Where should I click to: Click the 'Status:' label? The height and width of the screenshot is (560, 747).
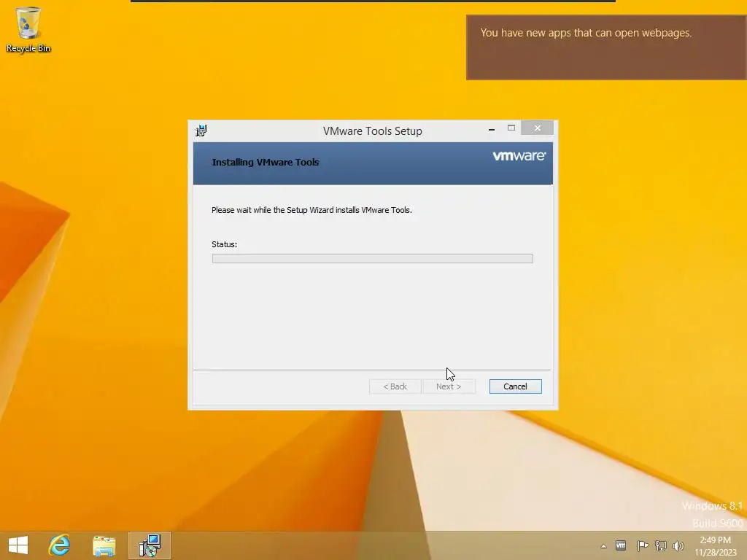pyautogui.click(x=225, y=244)
